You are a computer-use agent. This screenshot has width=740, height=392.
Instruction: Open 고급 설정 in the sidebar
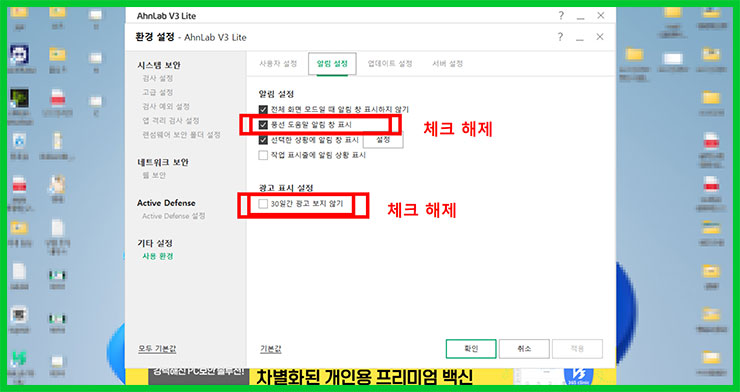158,92
